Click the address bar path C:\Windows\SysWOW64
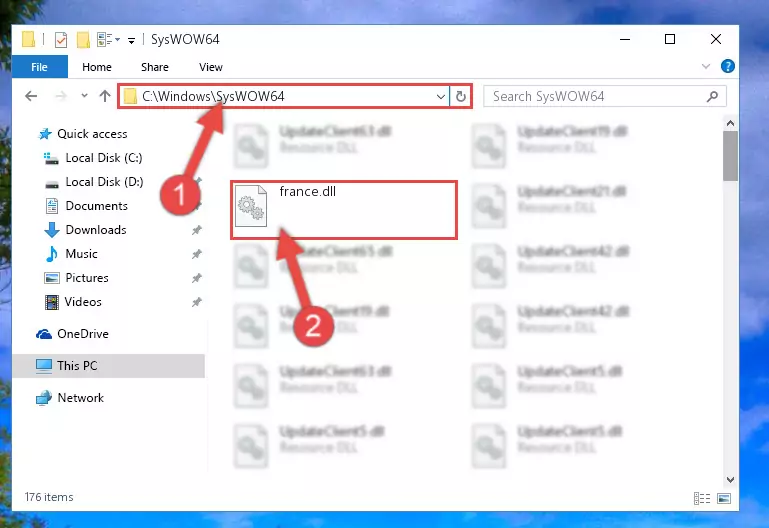 213,96
